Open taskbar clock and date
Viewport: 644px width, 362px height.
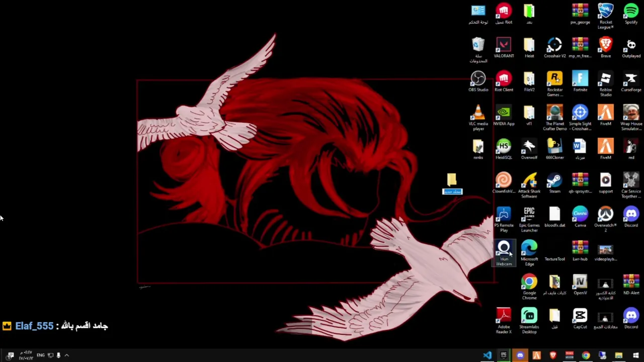(26, 355)
